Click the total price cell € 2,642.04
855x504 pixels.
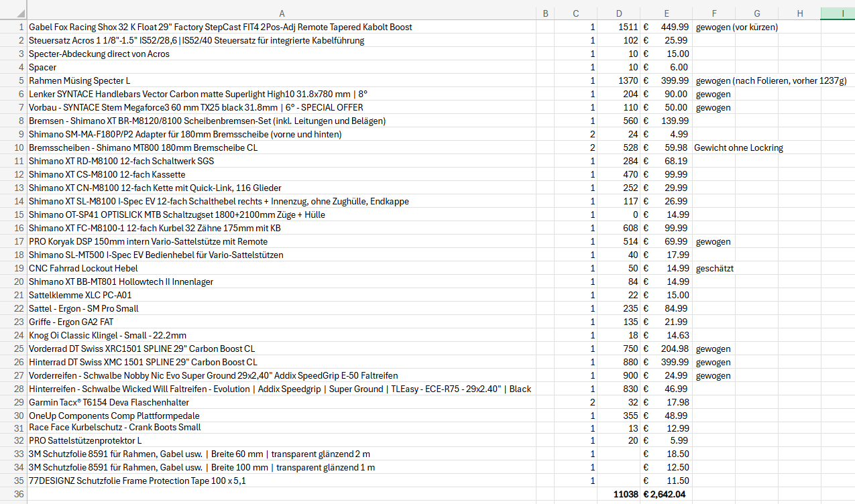(666, 495)
